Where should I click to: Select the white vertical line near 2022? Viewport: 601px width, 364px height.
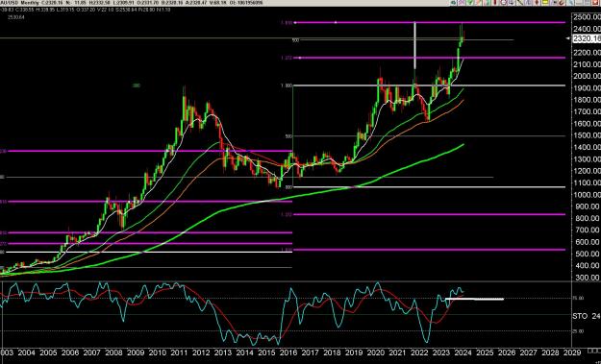coord(414,46)
